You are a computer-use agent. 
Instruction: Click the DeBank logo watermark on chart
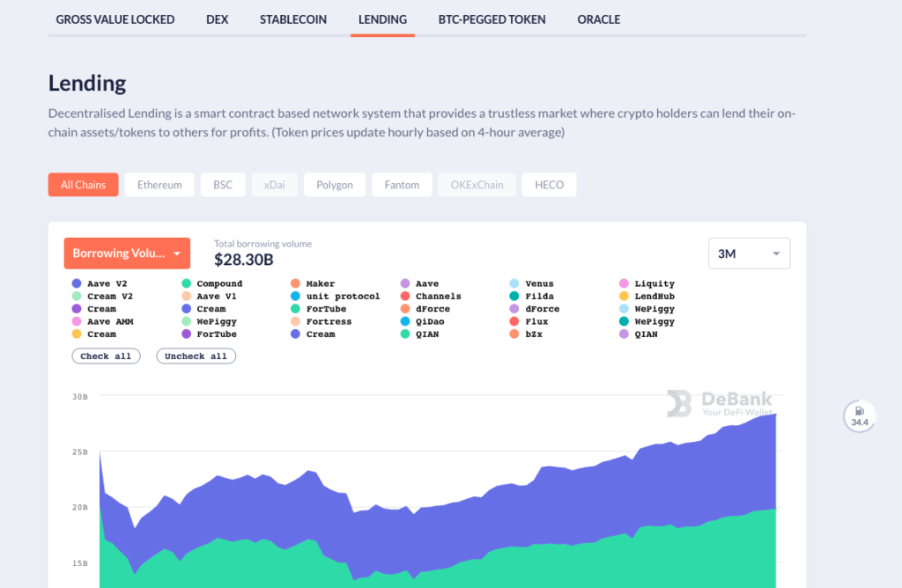[719, 404]
